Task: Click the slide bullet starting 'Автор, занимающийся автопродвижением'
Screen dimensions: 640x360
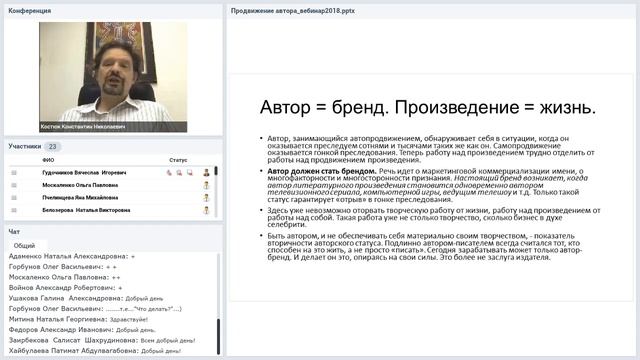Action: 431,149
